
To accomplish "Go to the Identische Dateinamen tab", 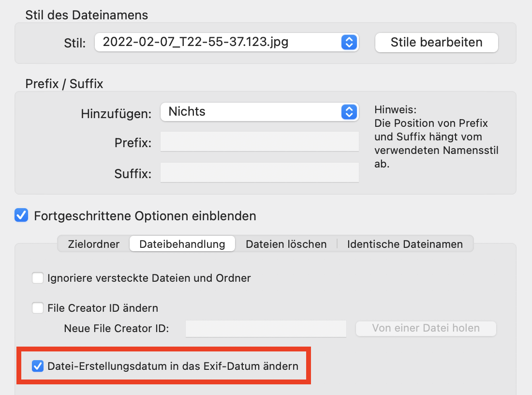I will (405, 244).
